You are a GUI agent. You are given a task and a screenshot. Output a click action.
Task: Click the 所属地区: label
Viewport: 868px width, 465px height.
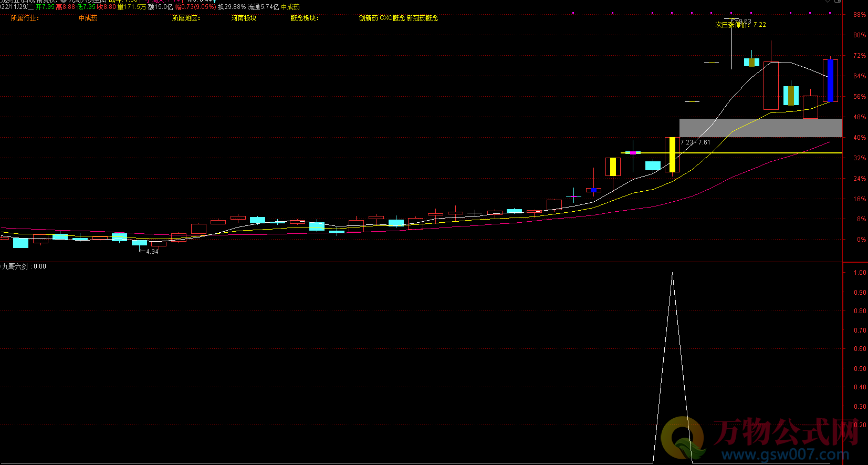pyautogui.click(x=186, y=18)
